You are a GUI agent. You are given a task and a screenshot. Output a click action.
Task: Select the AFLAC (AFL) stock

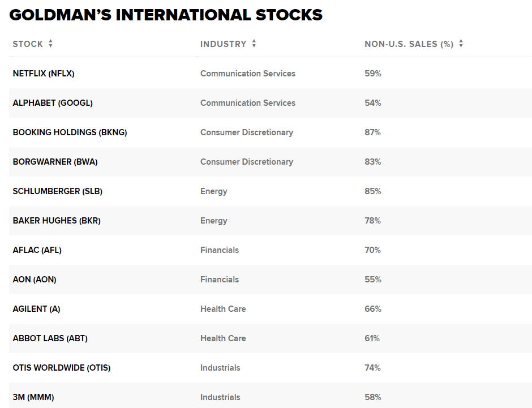pyautogui.click(x=37, y=250)
